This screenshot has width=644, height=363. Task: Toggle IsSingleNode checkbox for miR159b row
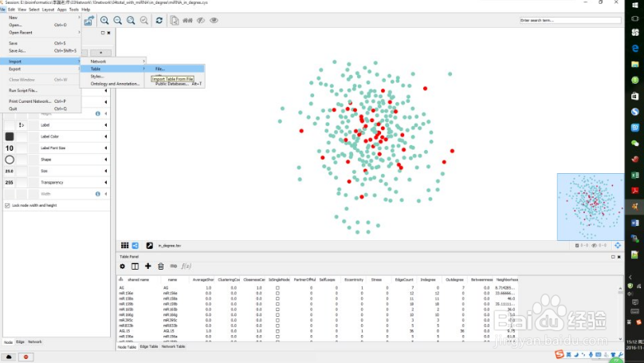(277, 304)
